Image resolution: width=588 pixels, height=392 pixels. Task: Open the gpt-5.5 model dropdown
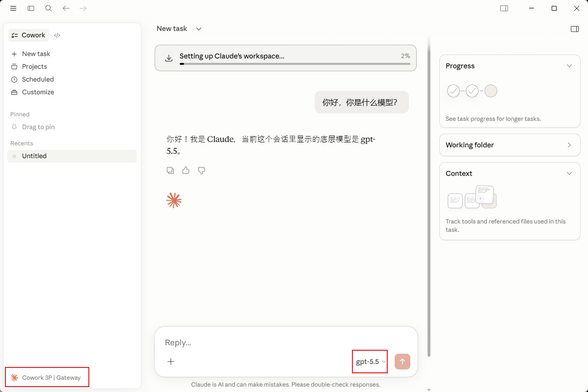pos(371,362)
